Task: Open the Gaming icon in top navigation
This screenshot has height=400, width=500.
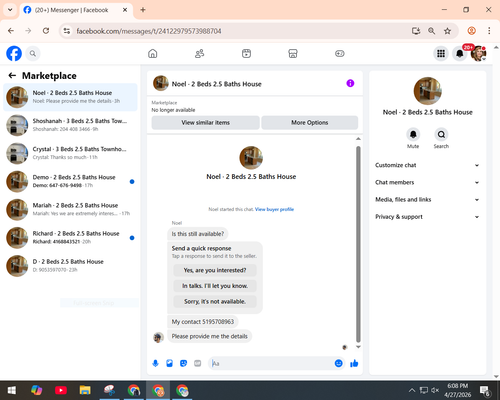Action: (340, 53)
